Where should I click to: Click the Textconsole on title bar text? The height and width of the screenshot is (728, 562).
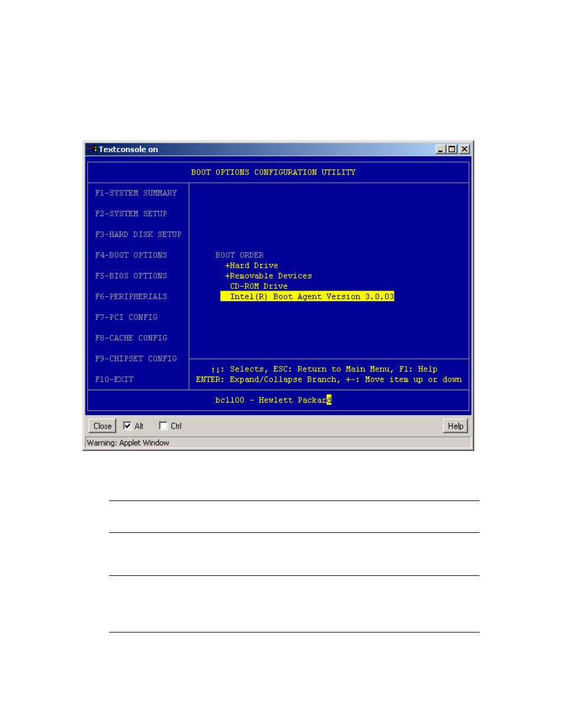(128, 149)
